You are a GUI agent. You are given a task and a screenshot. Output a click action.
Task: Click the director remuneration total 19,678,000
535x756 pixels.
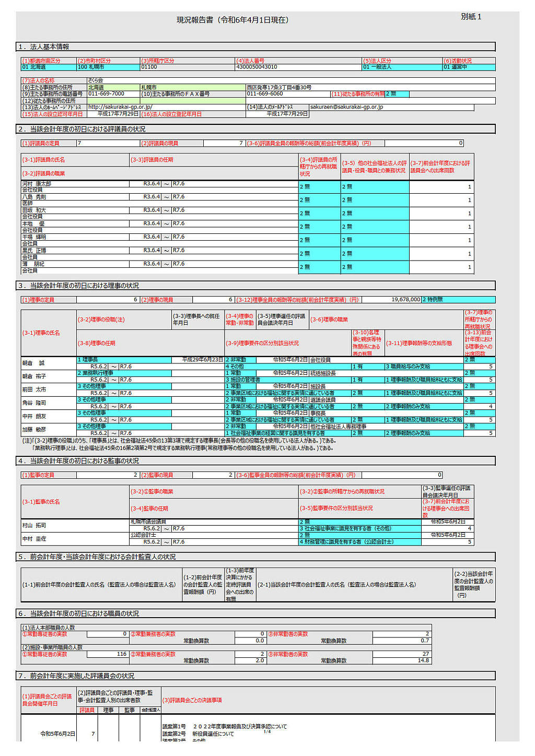pyautogui.click(x=391, y=300)
